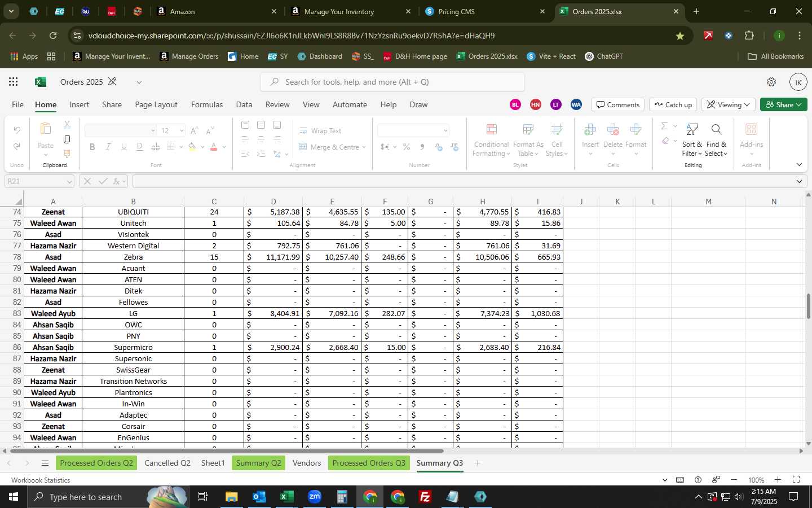Open Conditional Formatting menu

(x=491, y=141)
